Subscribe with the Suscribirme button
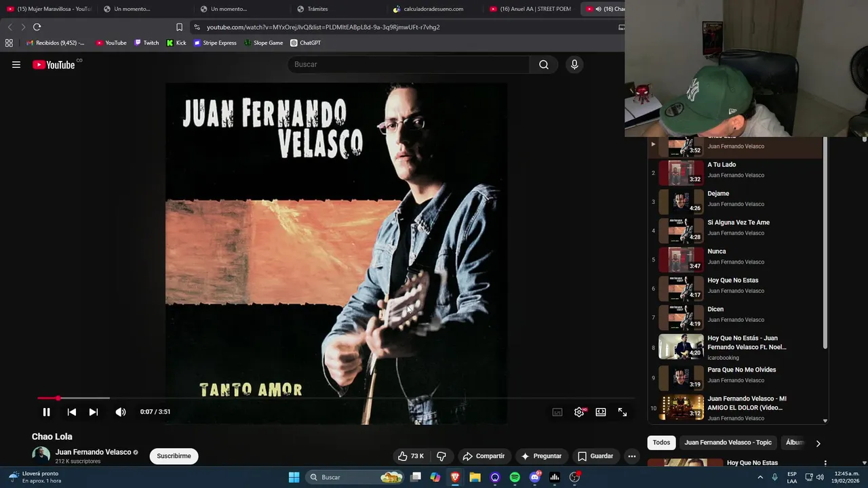868x488 pixels. 174,456
